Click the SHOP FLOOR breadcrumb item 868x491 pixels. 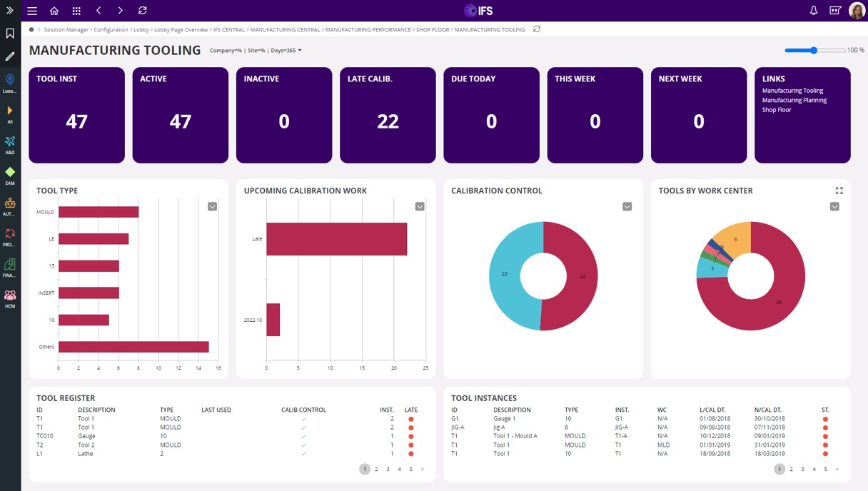pos(433,30)
